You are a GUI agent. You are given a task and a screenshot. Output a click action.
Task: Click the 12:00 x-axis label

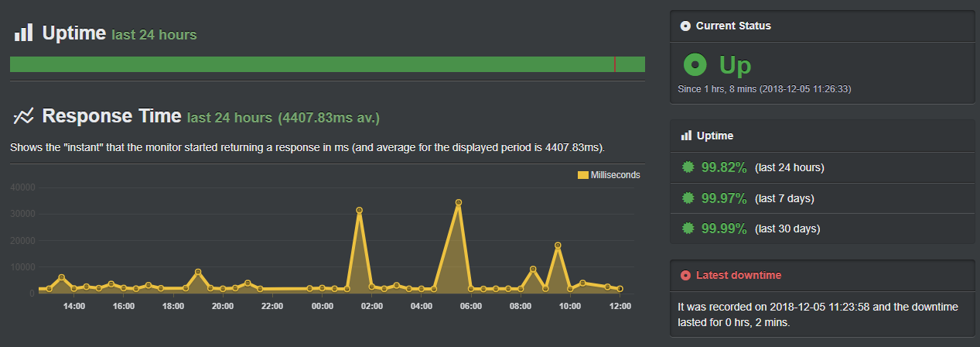click(x=620, y=306)
